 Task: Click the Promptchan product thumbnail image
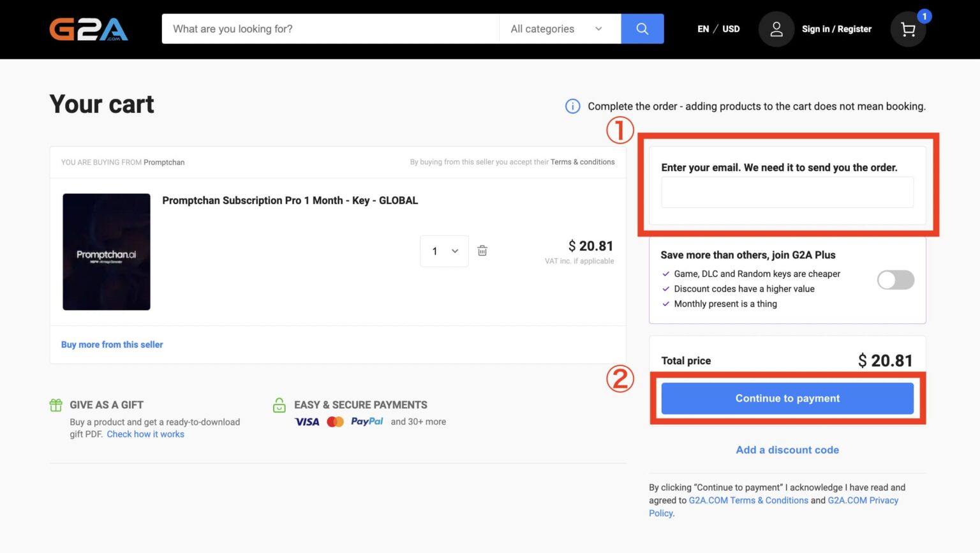coord(107,252)
